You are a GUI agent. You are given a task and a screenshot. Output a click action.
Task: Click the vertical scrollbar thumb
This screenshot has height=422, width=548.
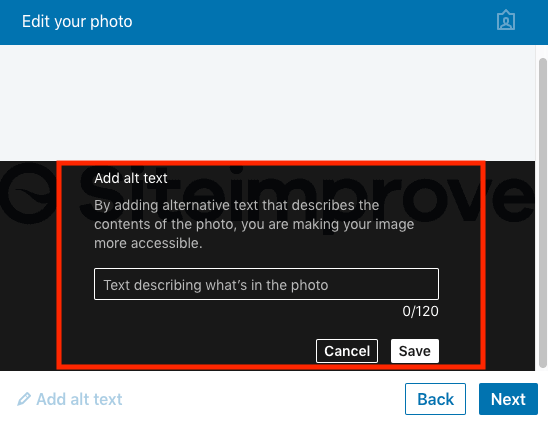pos(542,213)
